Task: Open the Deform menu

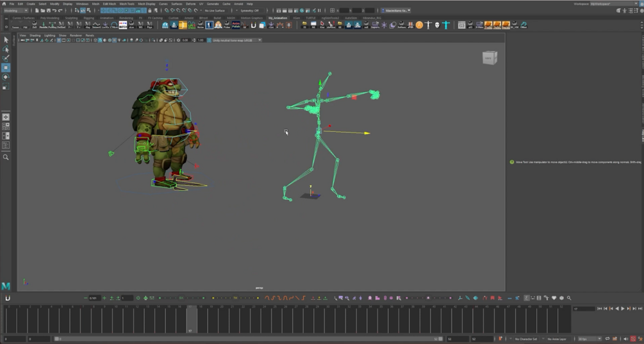Action: point(190,4)
